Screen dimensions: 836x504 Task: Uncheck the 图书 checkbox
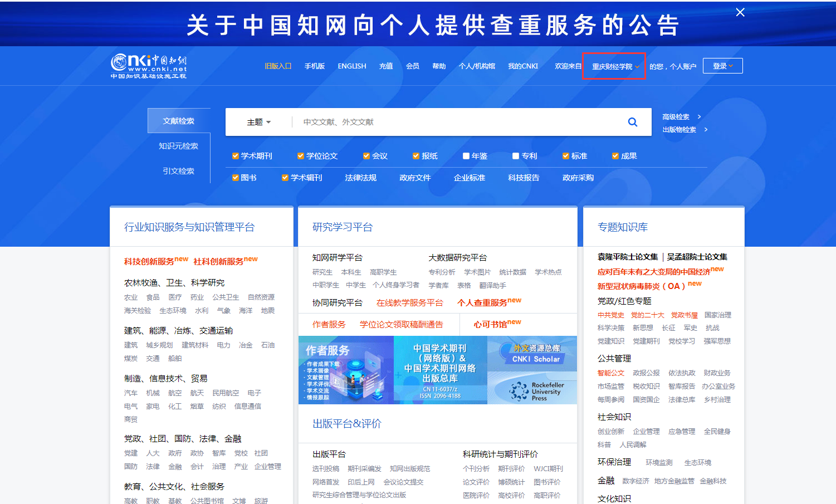click(x=236, y=178)
